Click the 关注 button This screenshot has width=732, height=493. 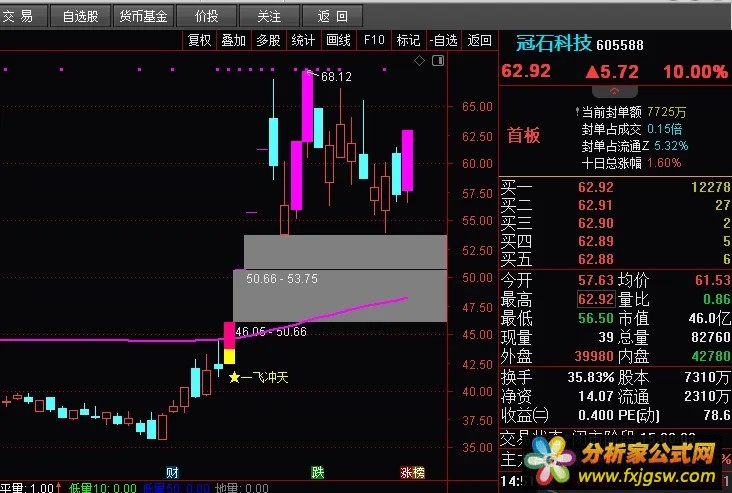point(269,16)
